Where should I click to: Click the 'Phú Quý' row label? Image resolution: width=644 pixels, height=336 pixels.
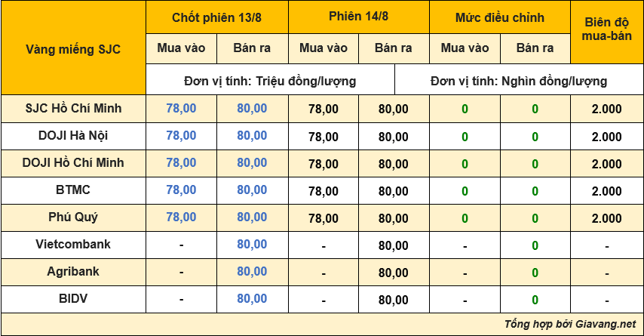click(x=73, y=217)
